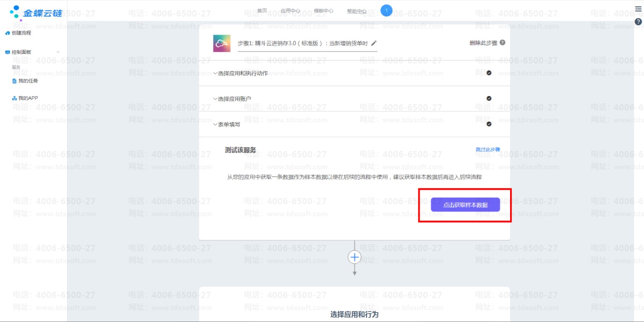The image size is (644, 322).
Task: Click the 跳过此步骤 link
Action: pyautogui.click(x=488, y=150)
